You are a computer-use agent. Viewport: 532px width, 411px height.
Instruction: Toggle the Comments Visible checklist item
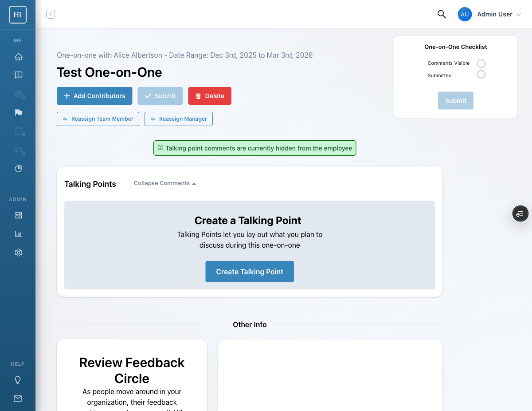click(481, 63)
